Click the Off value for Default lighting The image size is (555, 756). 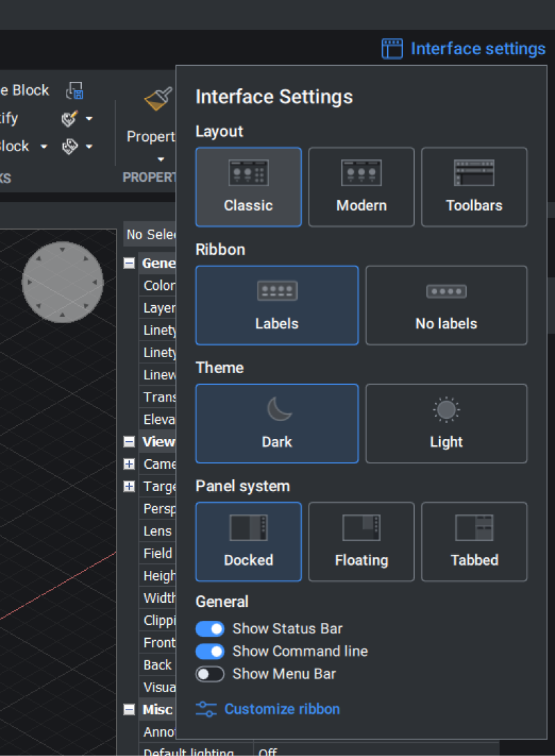(x=268, y=751)
